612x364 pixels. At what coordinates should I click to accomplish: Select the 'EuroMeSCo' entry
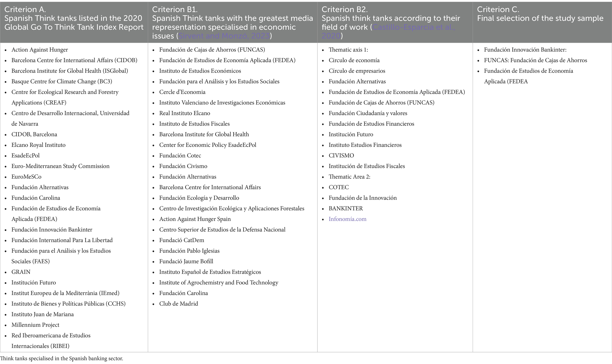click(x=26, y=177)
